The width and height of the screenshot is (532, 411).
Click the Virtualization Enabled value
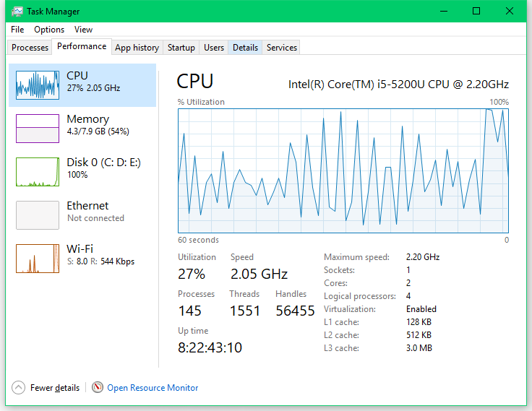[x=421, y=309]
